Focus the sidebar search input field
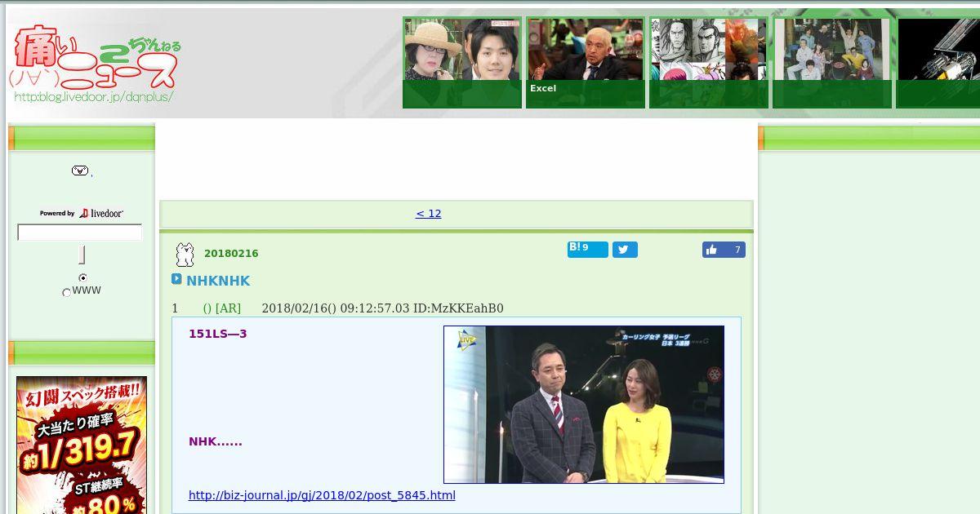The height and width of the screenshot is (514, 980). coord(80,233)
